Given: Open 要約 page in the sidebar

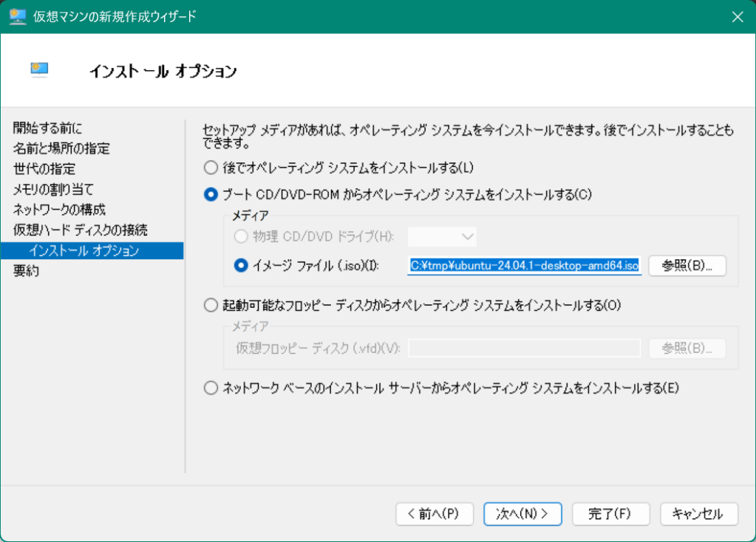Looking at the screenshot, I should [27, 270].
